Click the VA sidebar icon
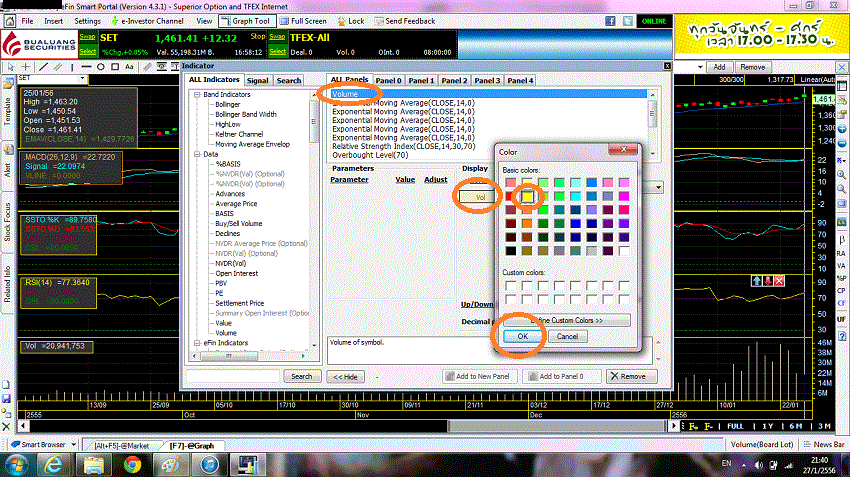 click(841, 266)
